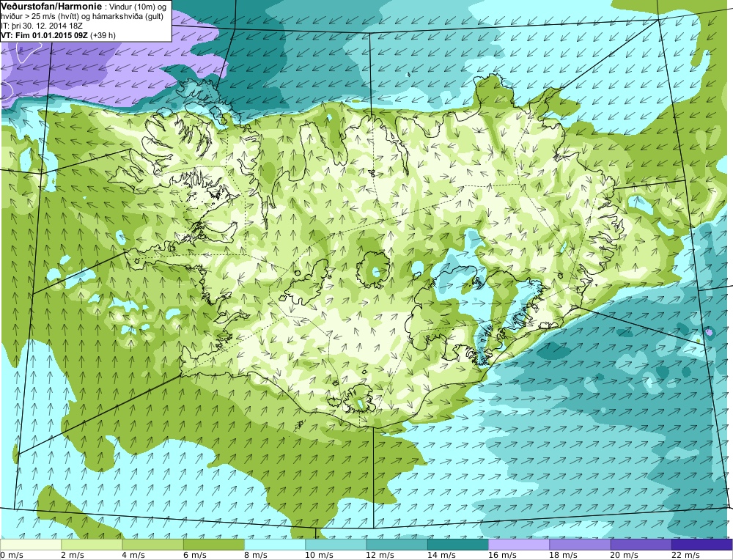
Task: Click the 22 m/s legend color swatch
Action: coord(701,545)
